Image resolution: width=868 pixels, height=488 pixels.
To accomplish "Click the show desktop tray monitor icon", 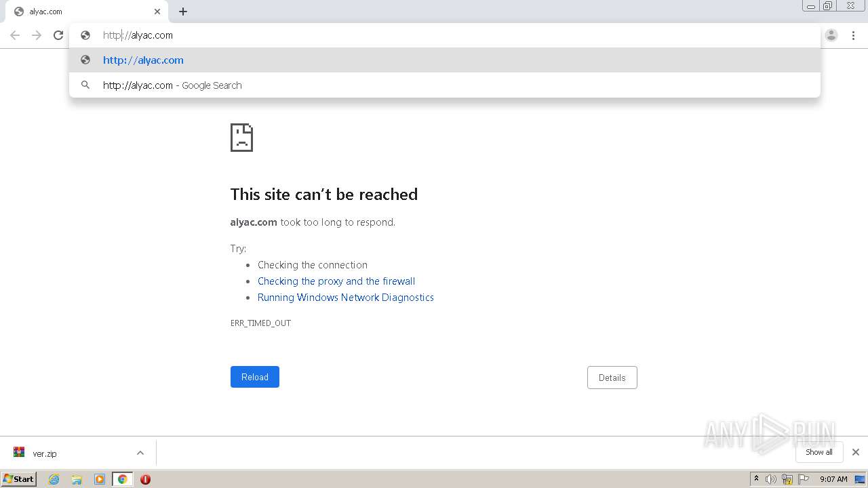I will (x=860, y=479).
